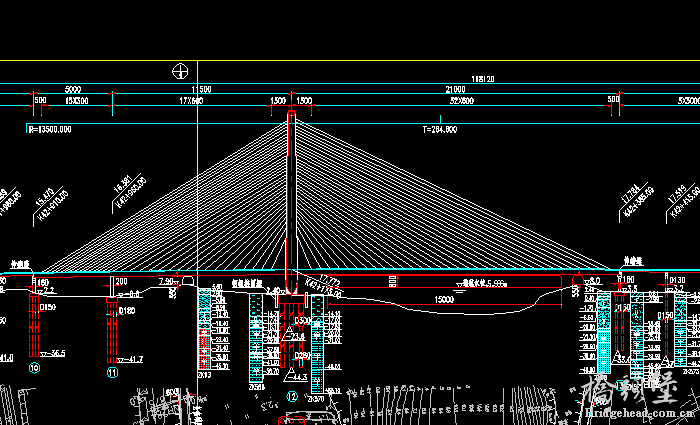Click the '11500' side span dimension

pyautogui.click(x=201, y=90)
